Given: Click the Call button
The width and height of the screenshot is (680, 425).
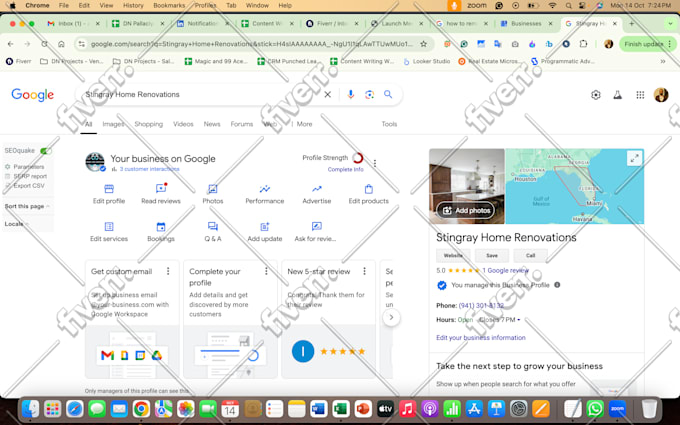Looking at the screenshot, I should (530, 255).
